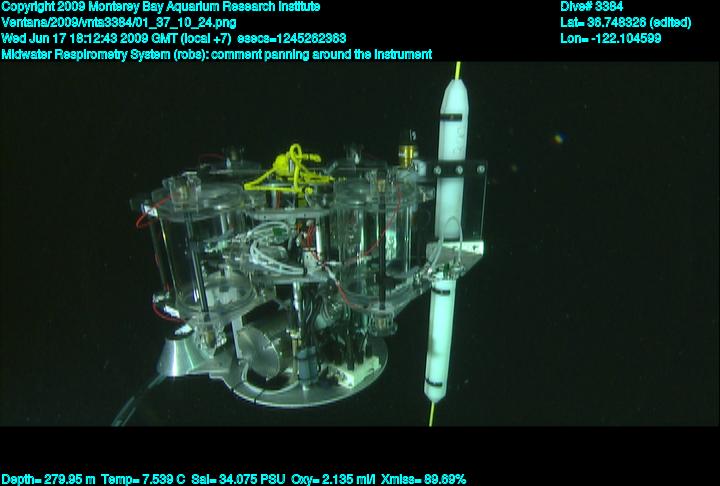Click the copyright line mentioning Monterey Bay Aquarium
Screen dimensions: 720x486
pos(161,7)
